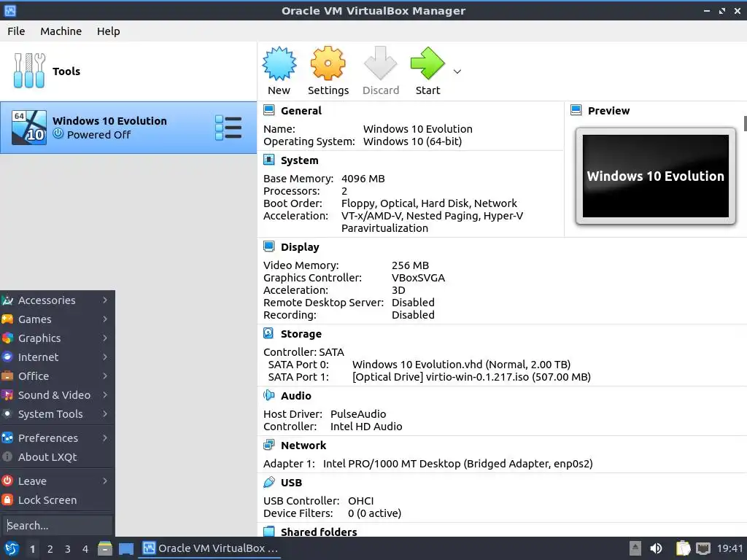Switch to desktop workspace 3

[68, 549]
